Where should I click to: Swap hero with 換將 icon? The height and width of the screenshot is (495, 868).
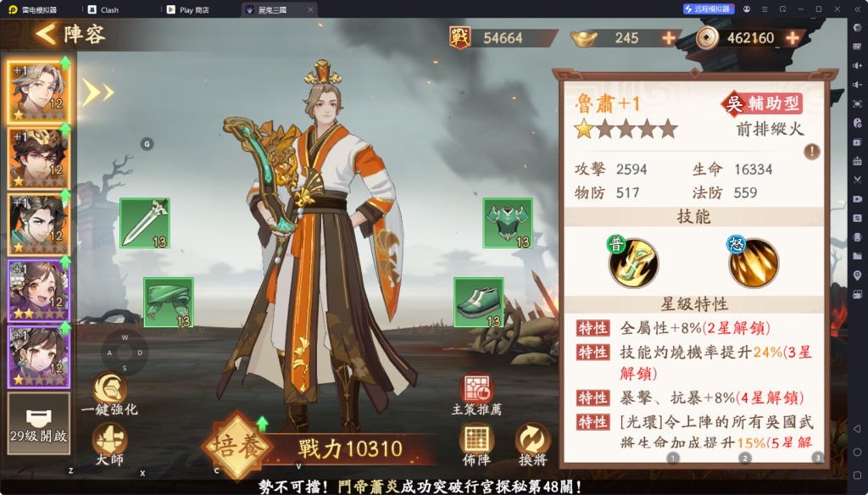point(533,445)
